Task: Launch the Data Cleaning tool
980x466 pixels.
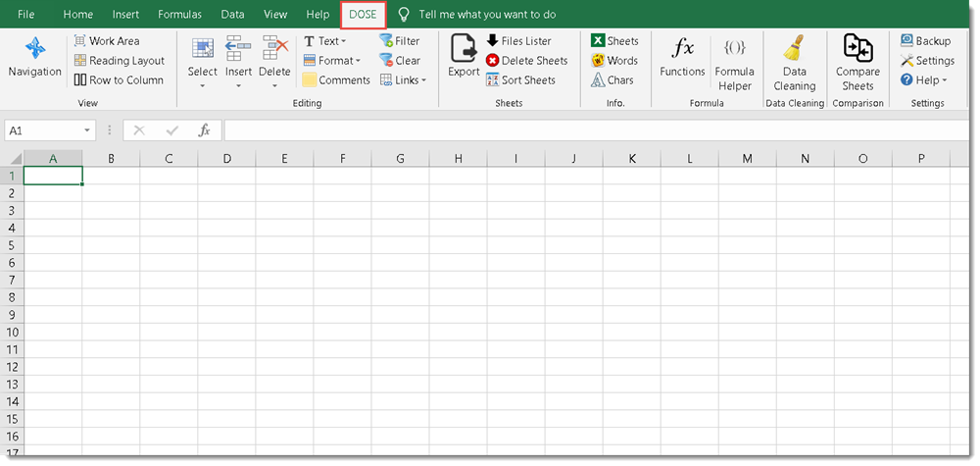Action: click(795, 63)
